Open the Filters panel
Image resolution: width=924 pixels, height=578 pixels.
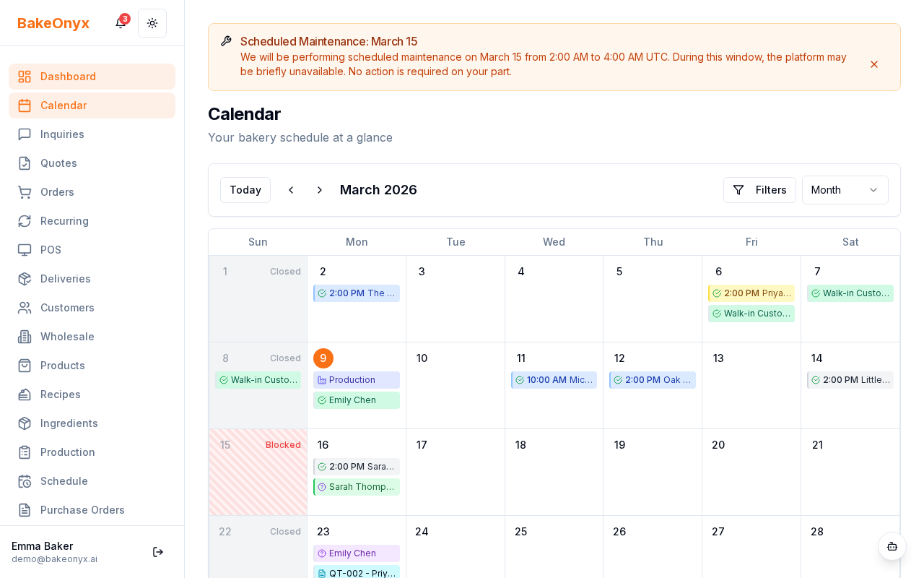coord(759,190)
